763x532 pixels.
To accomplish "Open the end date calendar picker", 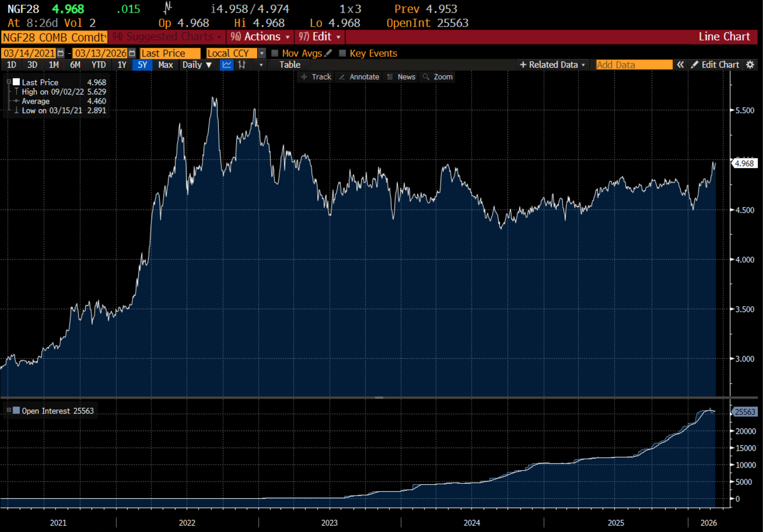I will click(132, 53).
